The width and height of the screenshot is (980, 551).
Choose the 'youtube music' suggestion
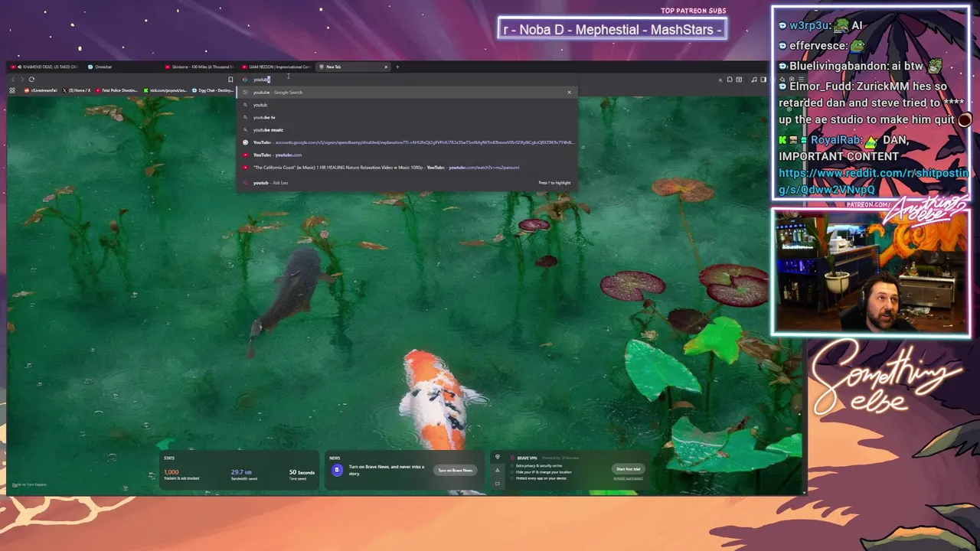click(x=406, y=130)
